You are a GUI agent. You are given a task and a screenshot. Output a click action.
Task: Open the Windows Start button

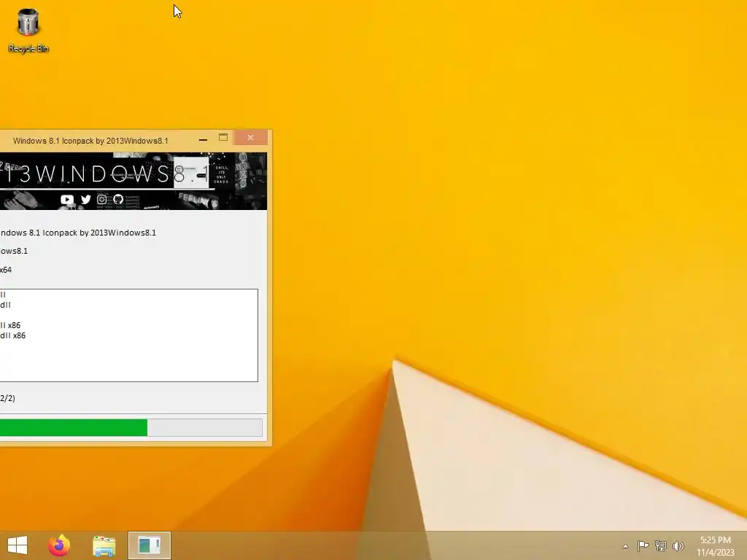click(18, 545)
